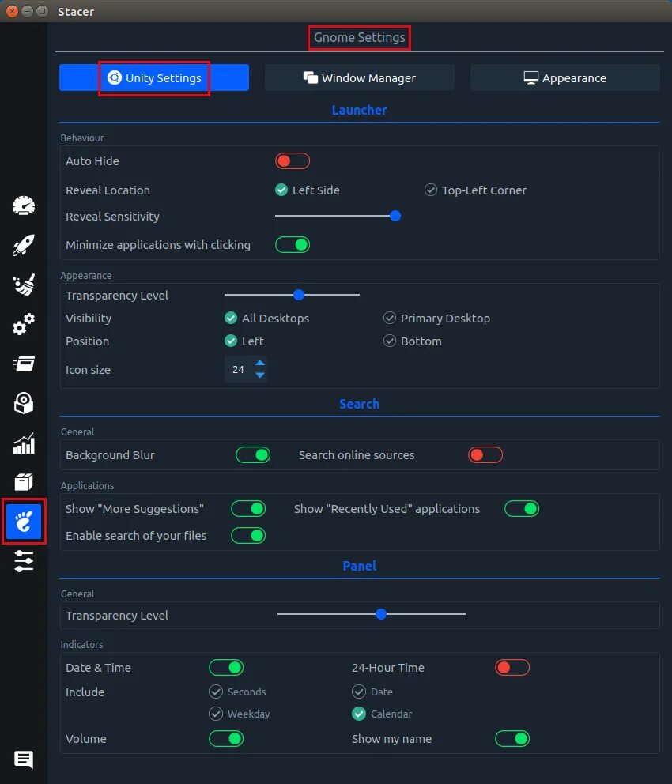Click Search section heading

tap(359, 404)
